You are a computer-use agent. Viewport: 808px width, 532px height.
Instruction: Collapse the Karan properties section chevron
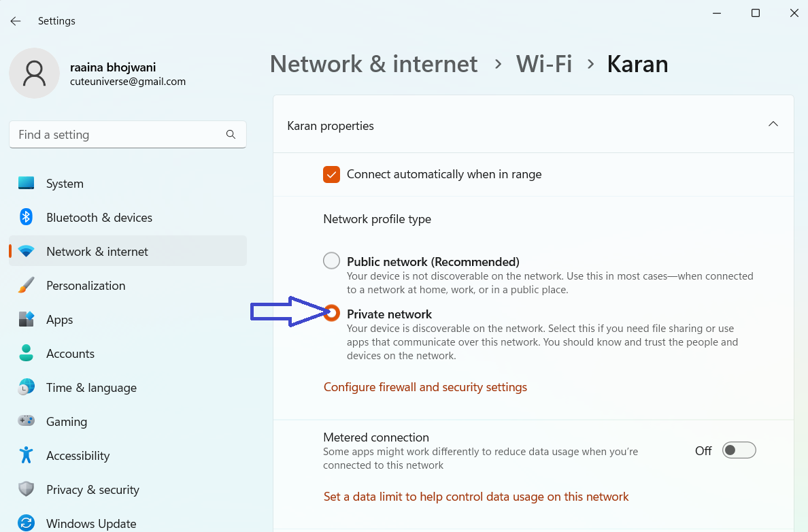pyautogui.click(x=773, y=124)
